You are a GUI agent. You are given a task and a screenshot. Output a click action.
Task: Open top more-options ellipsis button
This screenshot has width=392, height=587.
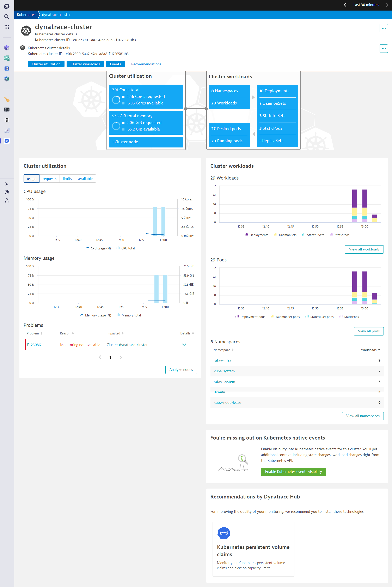click(x=384, y=28)
